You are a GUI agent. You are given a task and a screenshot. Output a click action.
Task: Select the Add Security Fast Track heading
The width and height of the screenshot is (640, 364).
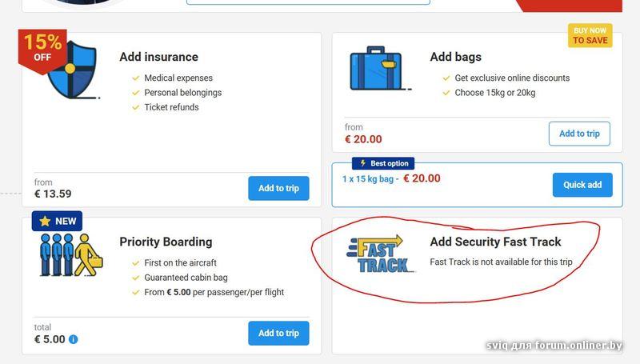[495, 242]
